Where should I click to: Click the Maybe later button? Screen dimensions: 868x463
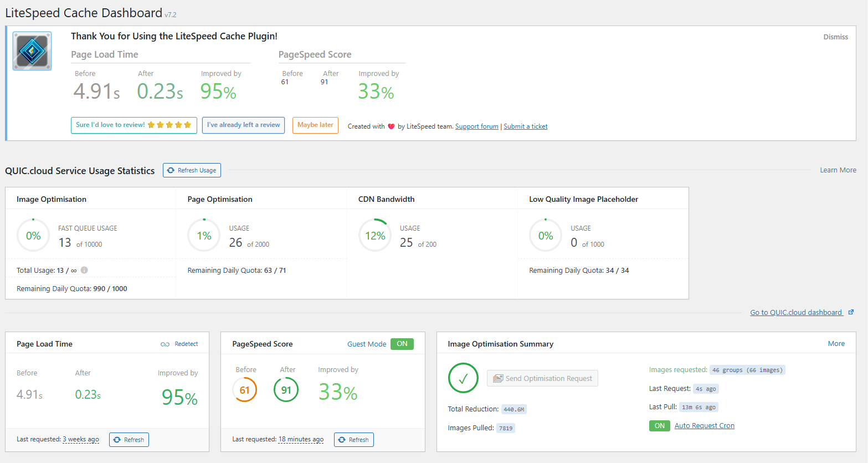pyautogui.click(x=315, y=125)
